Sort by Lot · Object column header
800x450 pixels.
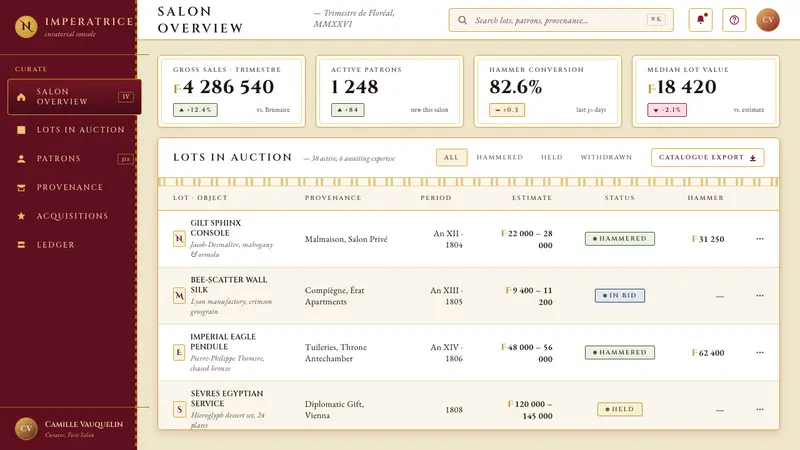click(x=200, y=197)
